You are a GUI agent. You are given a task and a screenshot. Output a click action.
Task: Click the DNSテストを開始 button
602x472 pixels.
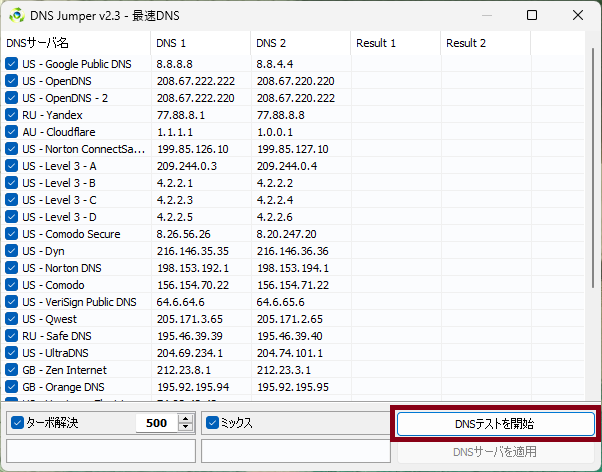pyautogui.click(x=495, y=424)
